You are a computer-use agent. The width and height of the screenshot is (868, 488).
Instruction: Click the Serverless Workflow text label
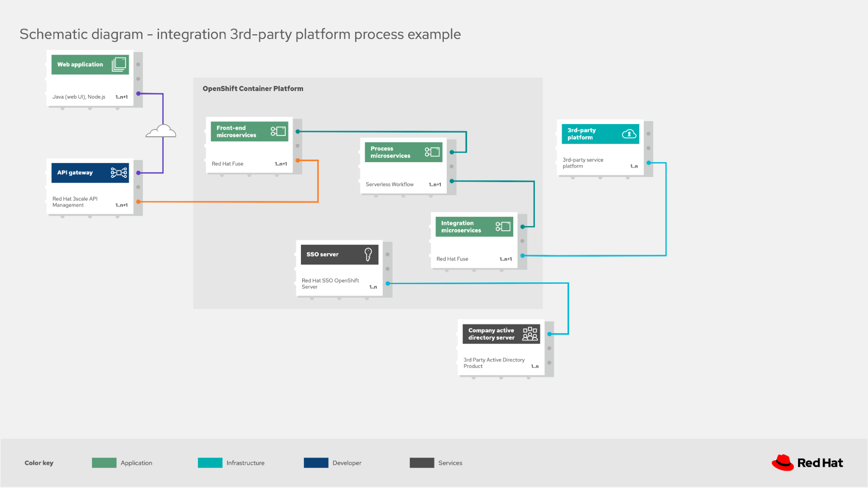(389, 184)
